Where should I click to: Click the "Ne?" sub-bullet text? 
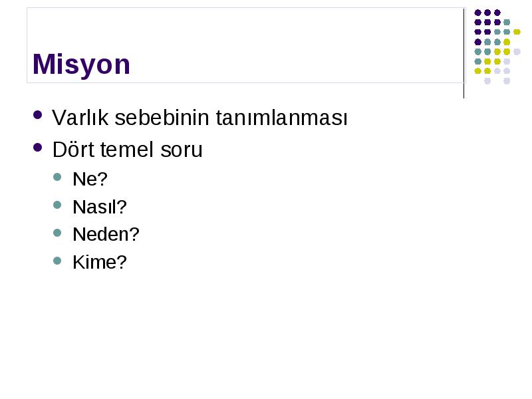coord(90,179)
